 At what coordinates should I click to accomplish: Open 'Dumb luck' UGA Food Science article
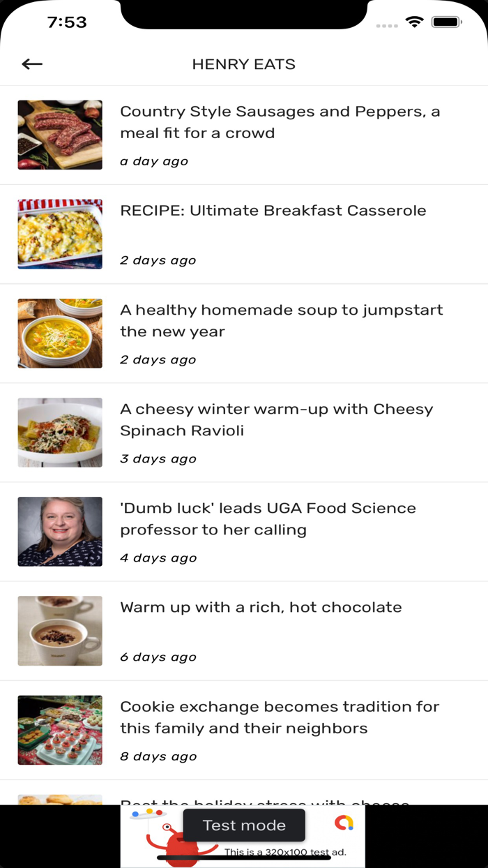(268, 518)
